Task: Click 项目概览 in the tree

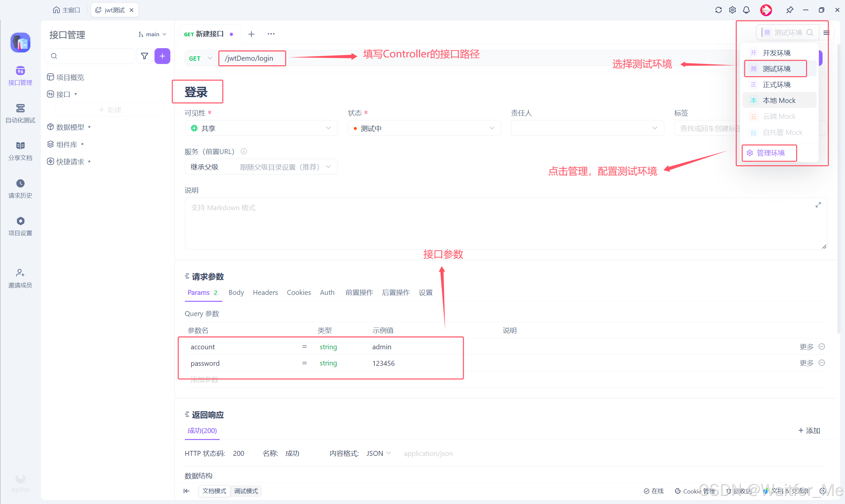Action: (x=66, y=78)
